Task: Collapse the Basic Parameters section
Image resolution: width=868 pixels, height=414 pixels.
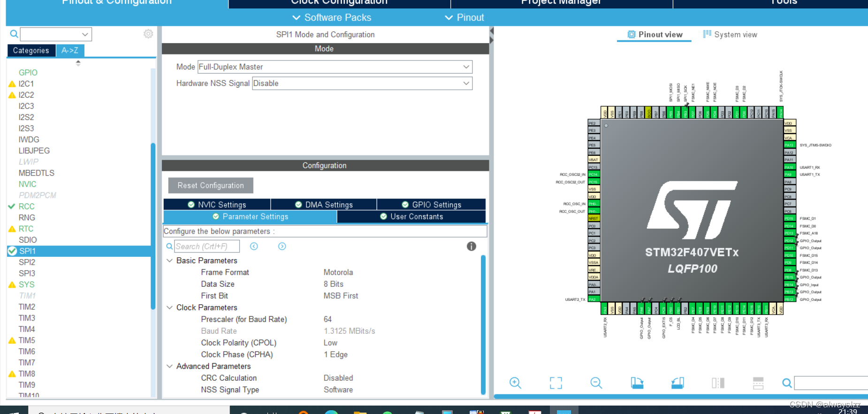Action: pyautogui.click(x=170, y=261)
